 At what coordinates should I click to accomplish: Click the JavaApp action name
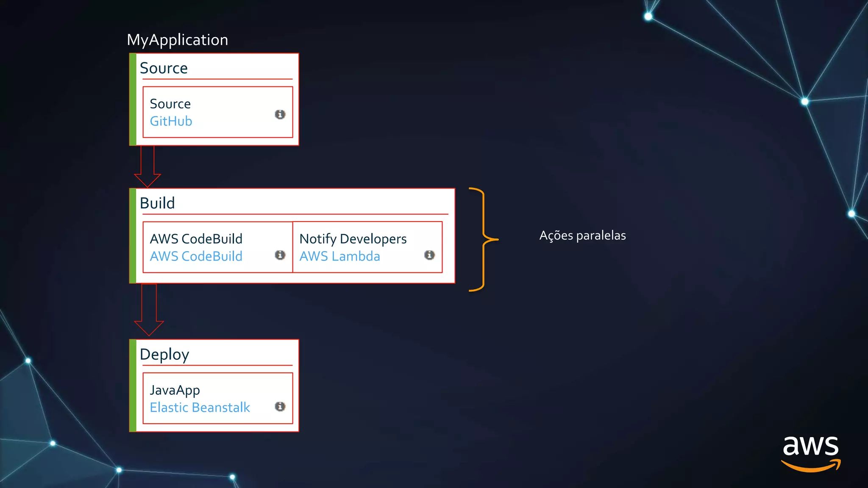tap(175, 391)
